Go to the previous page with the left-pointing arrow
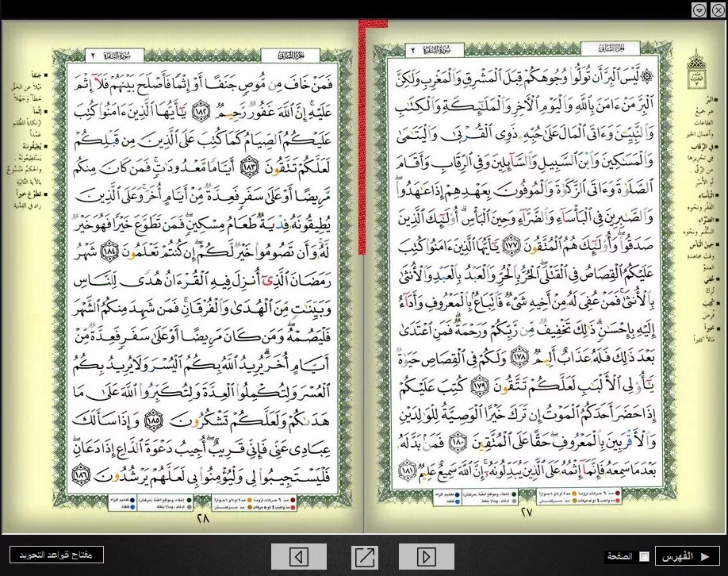This screenshot has width=728, height=576. (298, 556)
